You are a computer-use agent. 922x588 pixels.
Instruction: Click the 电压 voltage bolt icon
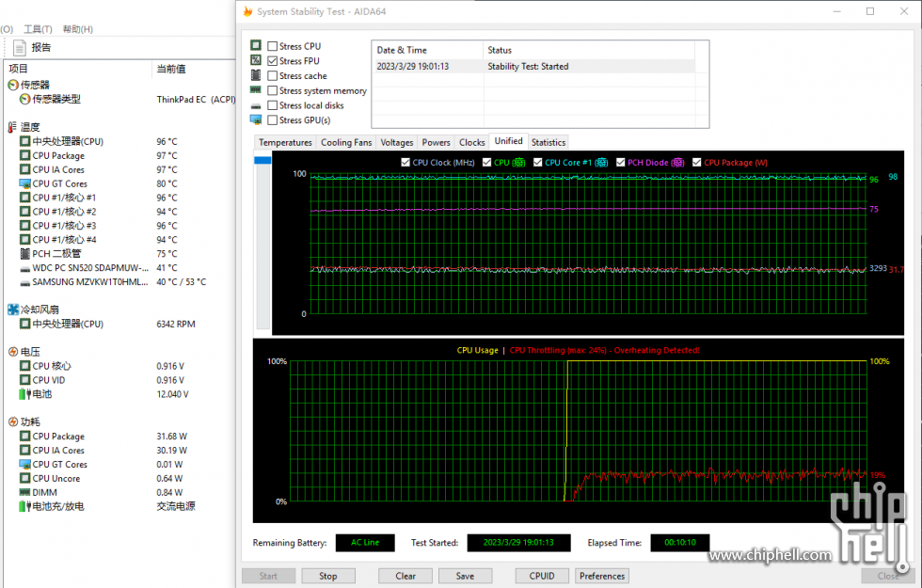[x=13, y=352]
